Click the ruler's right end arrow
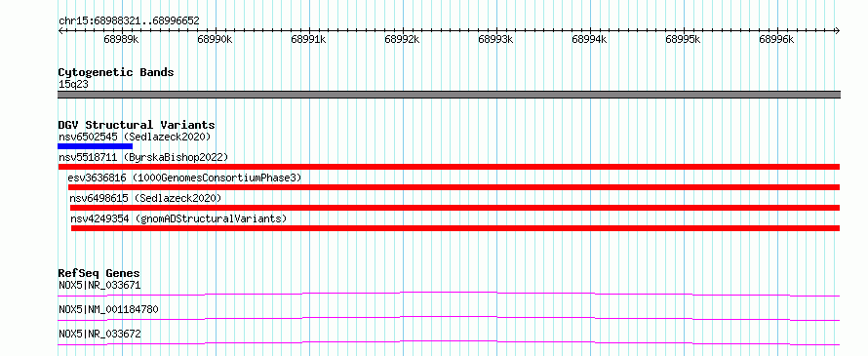The width and height of the screenshot is (868, 356). pyautogui.click(x=838, y=30)
